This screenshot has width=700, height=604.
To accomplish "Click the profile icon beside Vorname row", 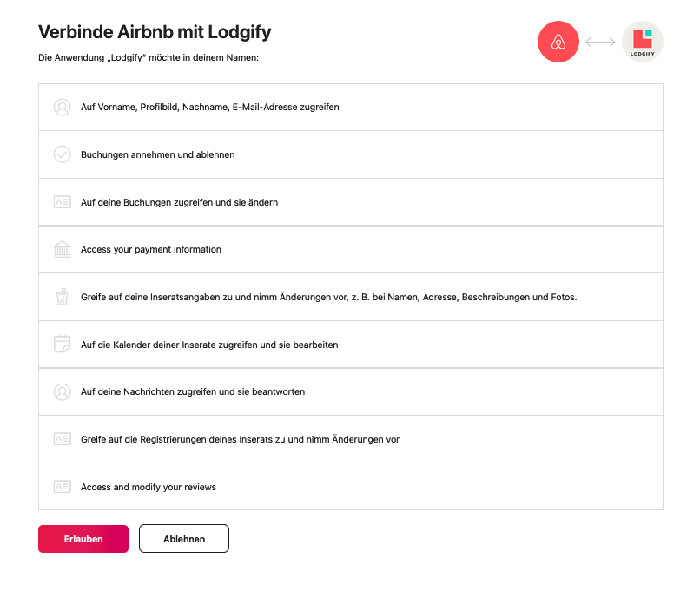I will pyautogui.click(x=62, y=108).
